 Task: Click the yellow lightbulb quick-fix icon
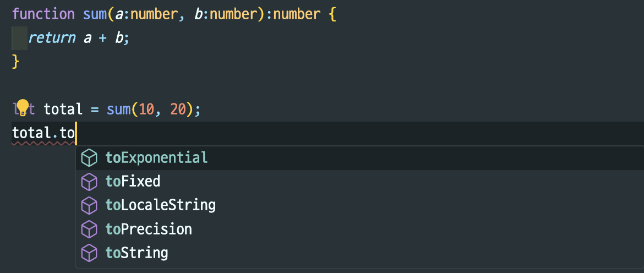(x=23, y=108)
